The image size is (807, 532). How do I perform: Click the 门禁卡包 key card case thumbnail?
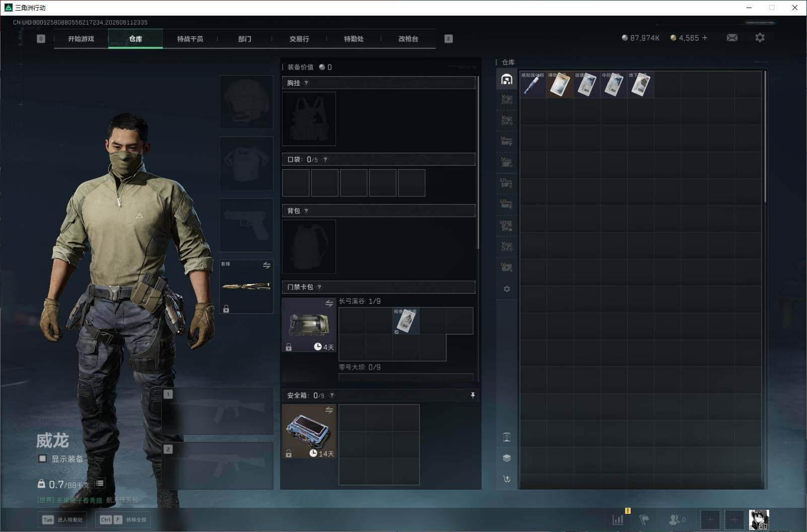[309, 324]
